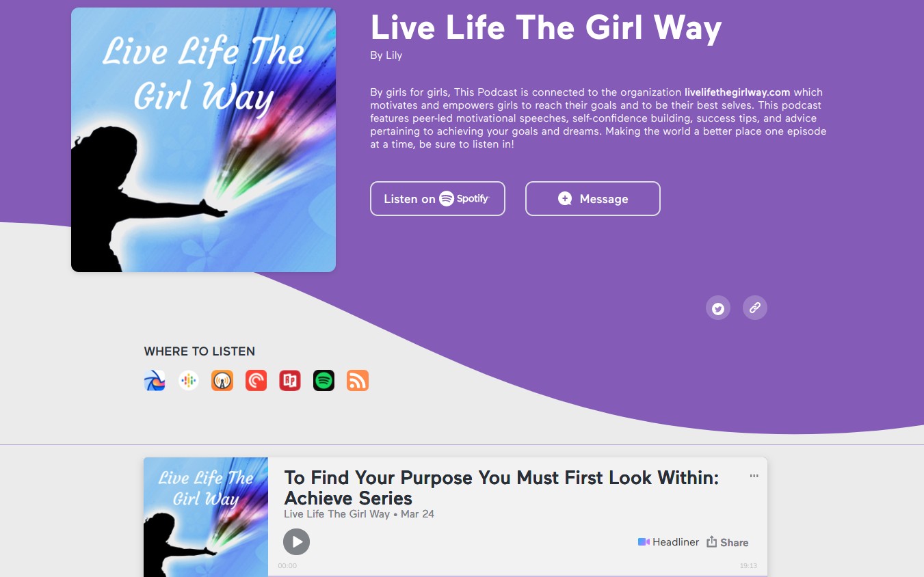Open the RadioPublic icon

click(x=290, y=381)
